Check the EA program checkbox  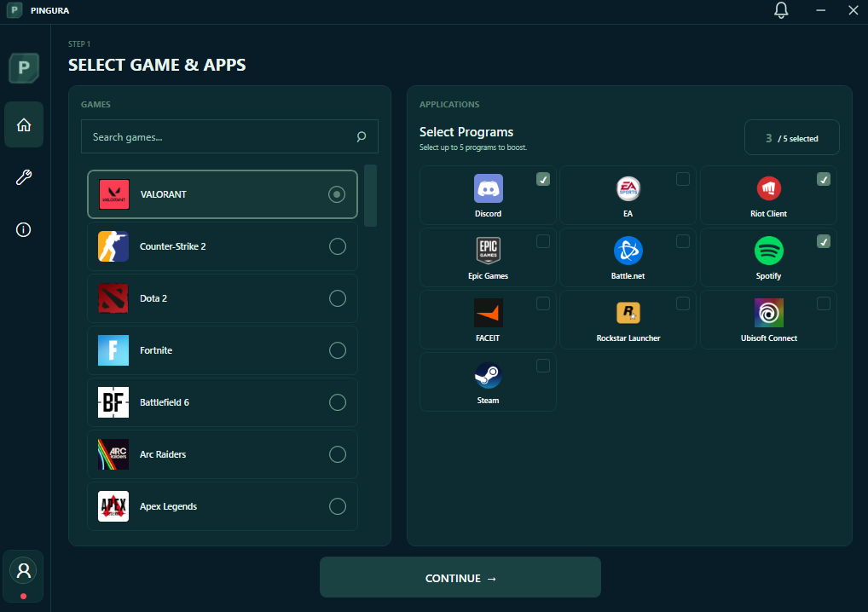[683, 179]
